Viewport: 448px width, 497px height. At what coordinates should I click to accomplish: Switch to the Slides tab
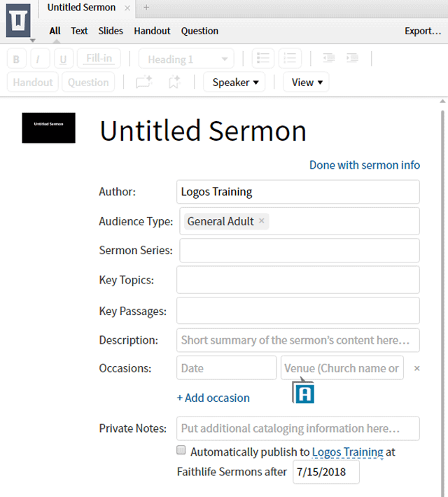click(x=111, y=31)
